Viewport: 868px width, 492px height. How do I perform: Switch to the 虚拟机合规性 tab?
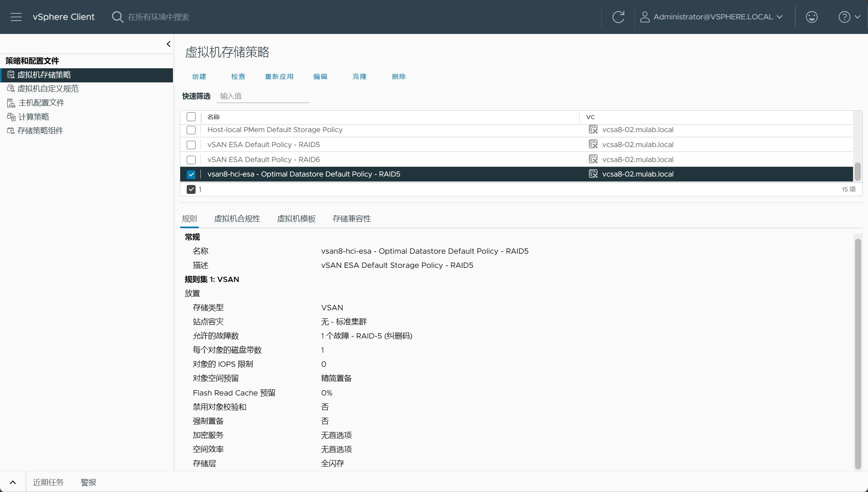tap(237, 219)
